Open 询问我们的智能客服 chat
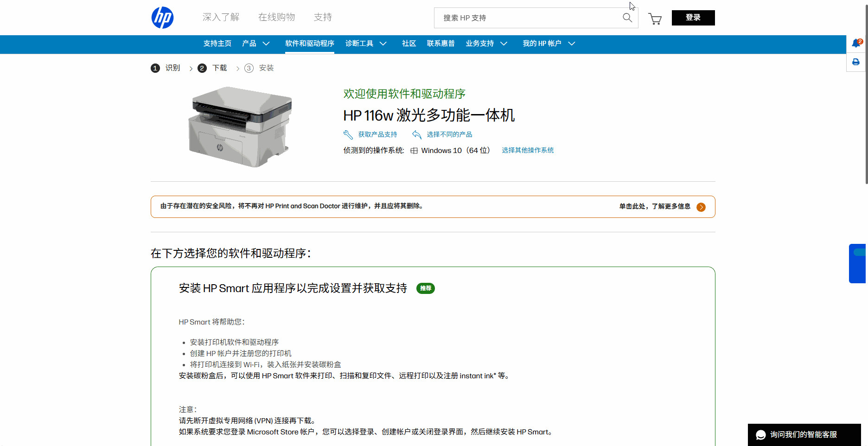Image resolution: width=868 pixels, height=446 pixels. 804,435
